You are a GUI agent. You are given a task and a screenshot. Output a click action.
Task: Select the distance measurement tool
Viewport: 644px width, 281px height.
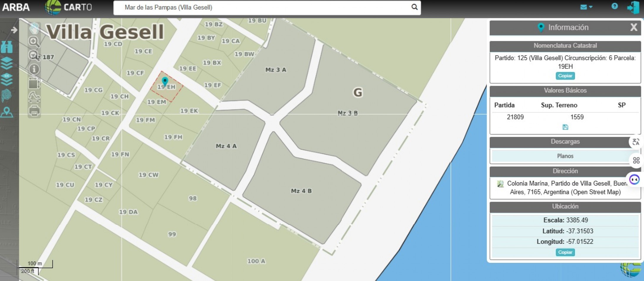(34, 97)
